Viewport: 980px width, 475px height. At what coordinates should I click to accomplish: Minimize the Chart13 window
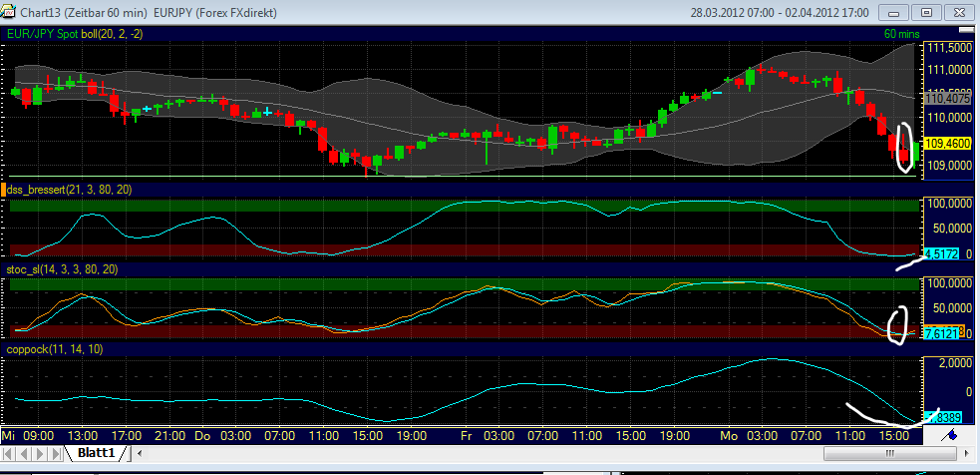894,12
